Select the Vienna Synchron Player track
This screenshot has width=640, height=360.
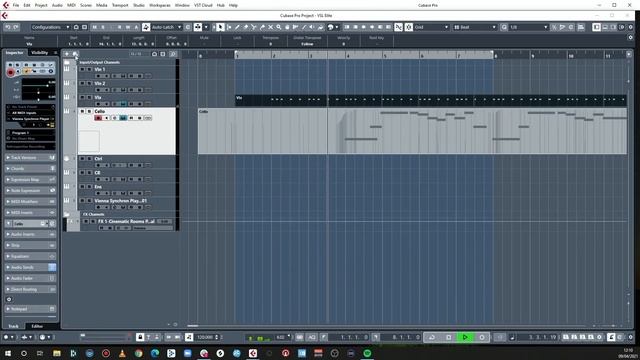coord(120,201)
